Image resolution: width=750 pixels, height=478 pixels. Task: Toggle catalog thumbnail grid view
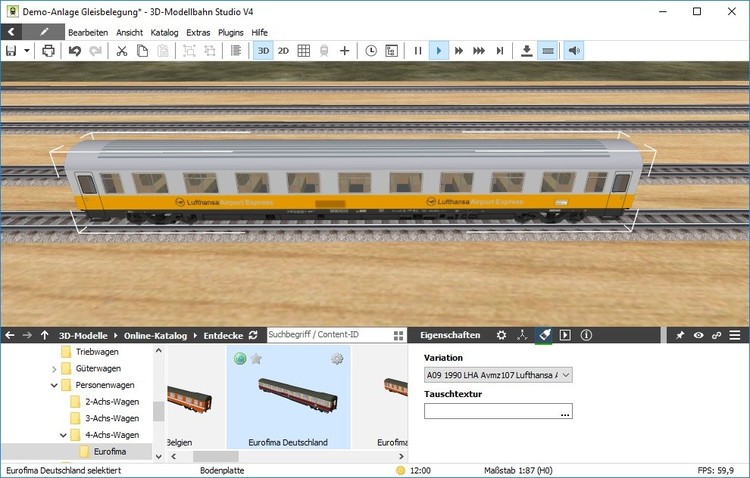[x=398, y=335]
